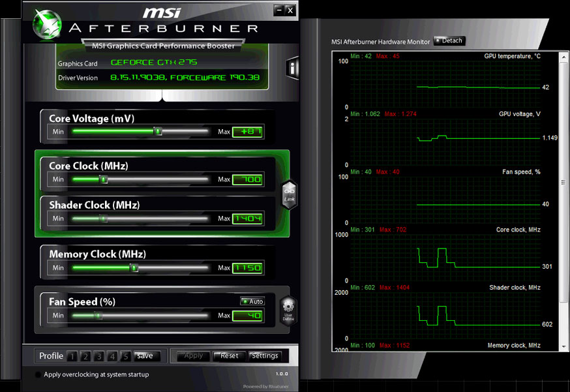The height and width of the screenshot is (392, 570).
Task: Click the hardware monitor scrollbar thumb
Action: click(x=563, y=182)
